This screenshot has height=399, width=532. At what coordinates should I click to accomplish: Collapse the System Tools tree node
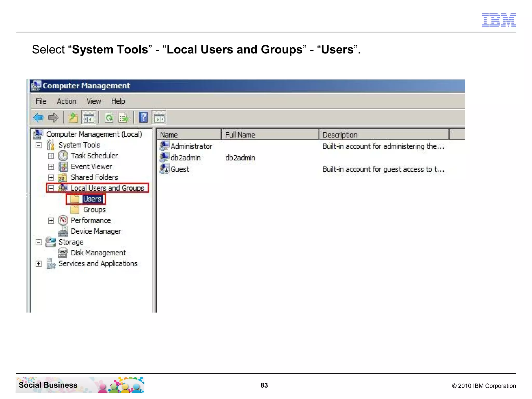pyautogui.click(x=38, y=145)
